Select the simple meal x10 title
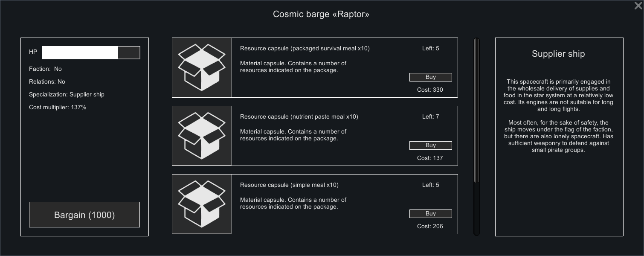The width and height of the screenshot is (644, 256). pos(289,185)
